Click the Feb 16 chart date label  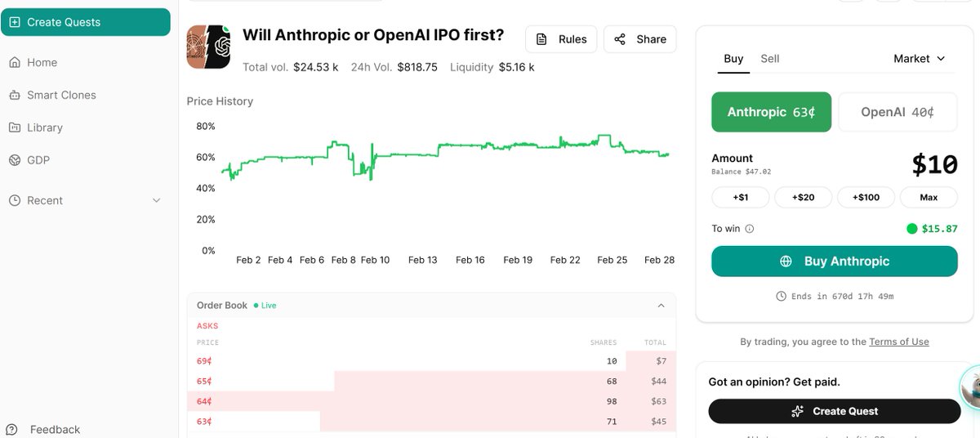[470, 260]
